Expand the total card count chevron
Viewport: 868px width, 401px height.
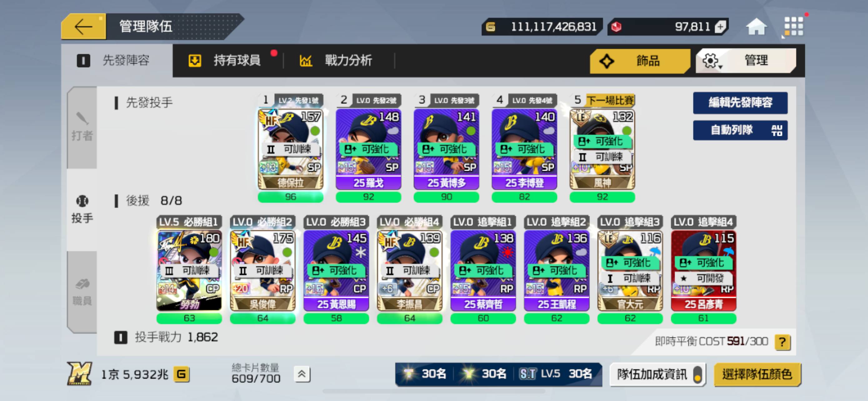click(302, 374)
